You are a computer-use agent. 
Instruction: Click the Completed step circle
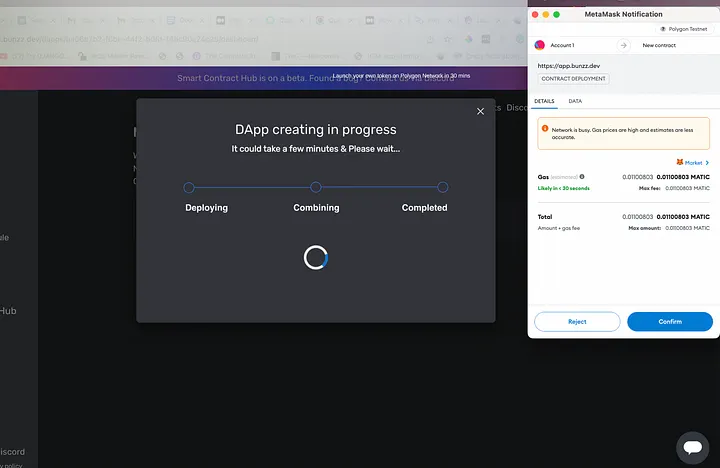click(443, 187)
